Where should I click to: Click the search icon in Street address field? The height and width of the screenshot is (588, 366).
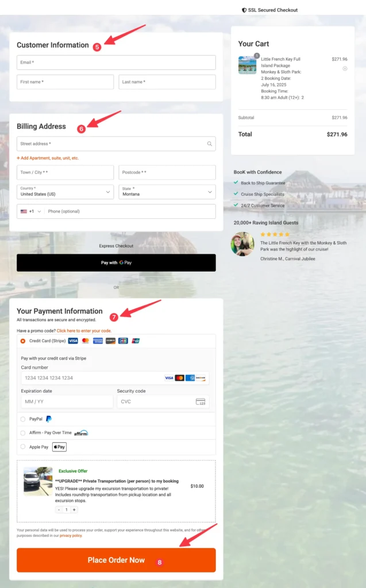point(210,144)
